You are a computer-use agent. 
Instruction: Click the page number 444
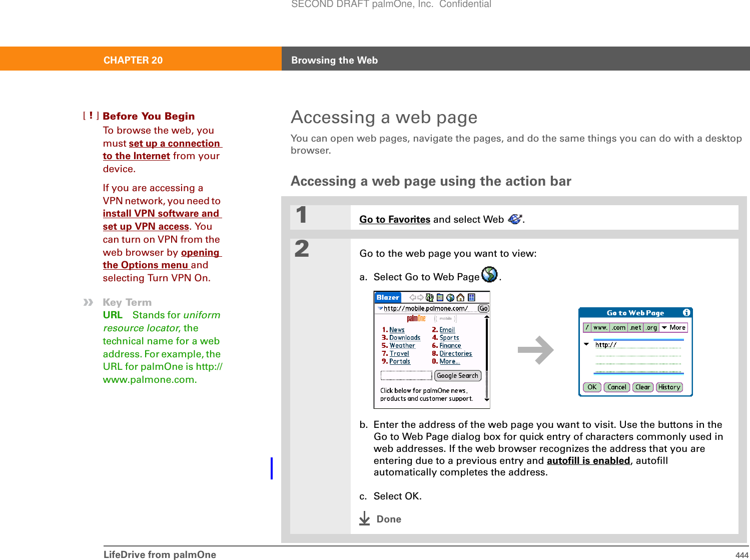point(742,555)
